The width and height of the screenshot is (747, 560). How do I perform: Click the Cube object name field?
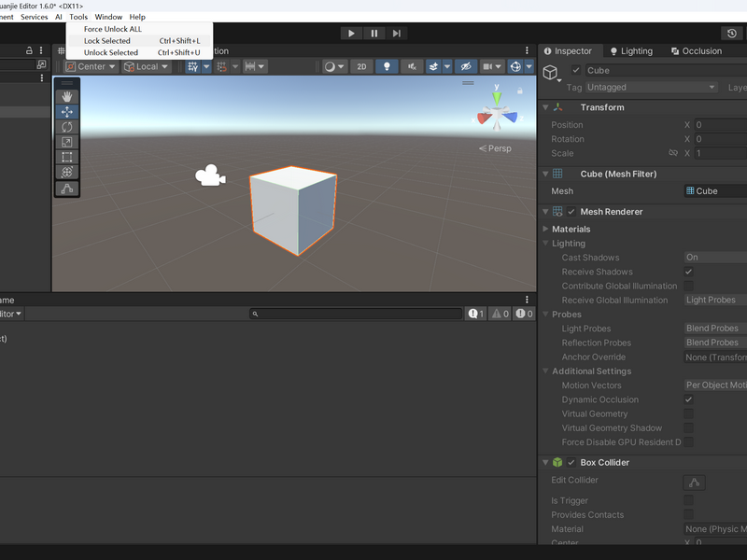pyautogui.click(x=666, y=71)
